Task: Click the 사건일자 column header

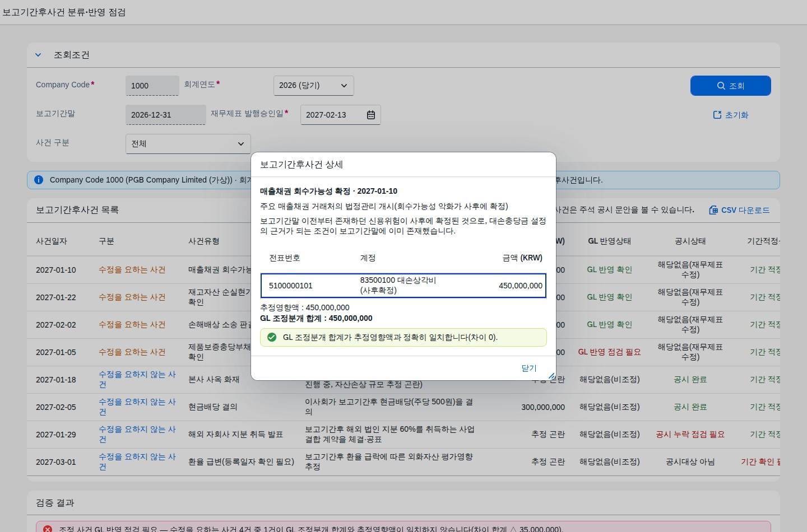Action: click(52, 241)
